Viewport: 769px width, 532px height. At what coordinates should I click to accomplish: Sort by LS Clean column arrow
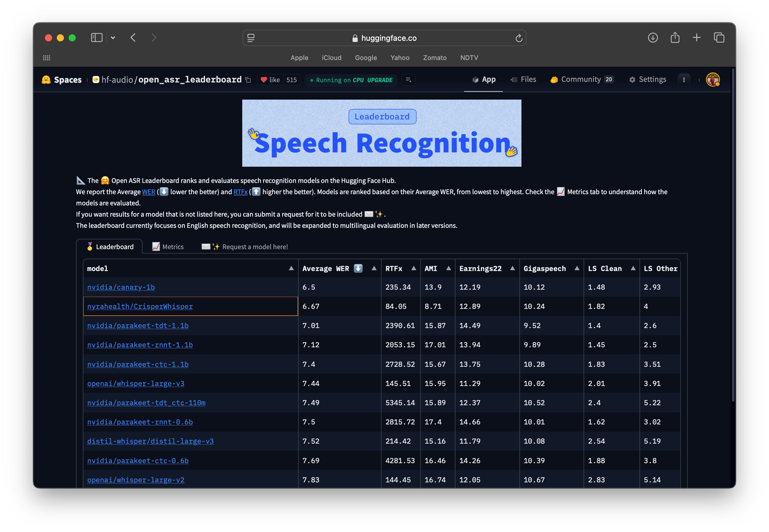[633, 268]
